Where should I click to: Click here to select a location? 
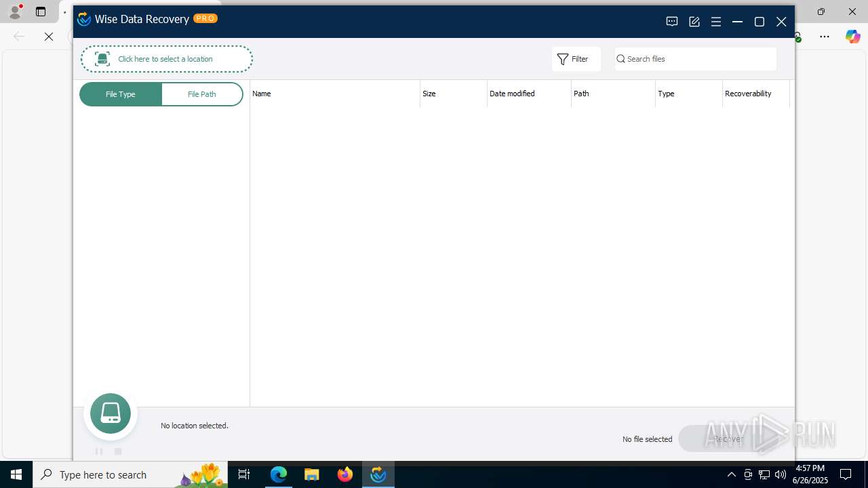[x=167, y=59]
